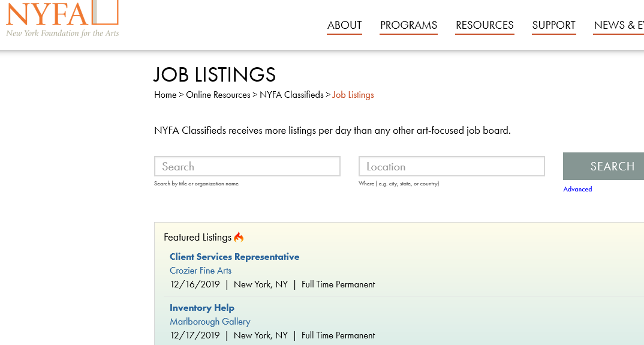
Task: Click the NYFA Classifieds description sentence
Action: tap(332, 130)
